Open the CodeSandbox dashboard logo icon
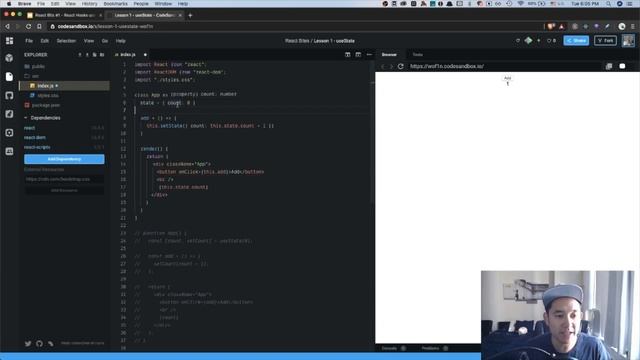 pyautogui.click(x=9, y=41)
